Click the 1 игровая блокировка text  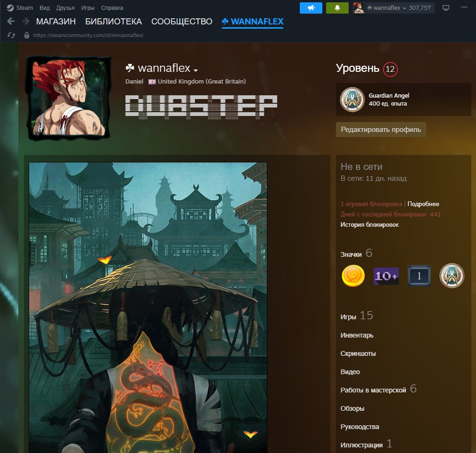tap(371, 204)
